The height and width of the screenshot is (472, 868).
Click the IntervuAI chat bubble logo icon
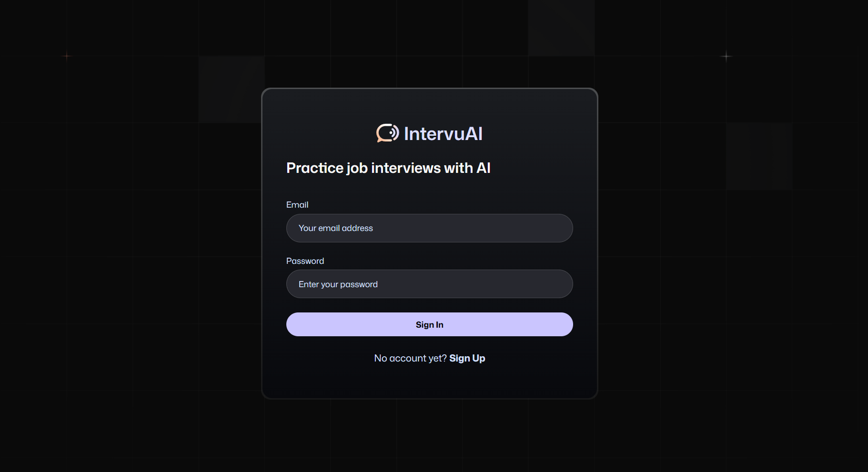[387, 133]
